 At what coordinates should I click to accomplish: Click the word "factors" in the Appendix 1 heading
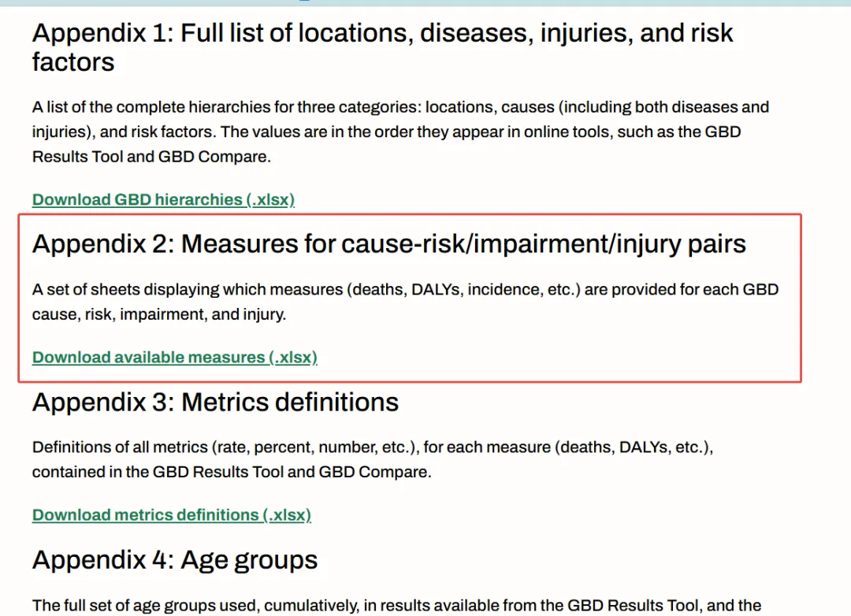pos(73,62)
